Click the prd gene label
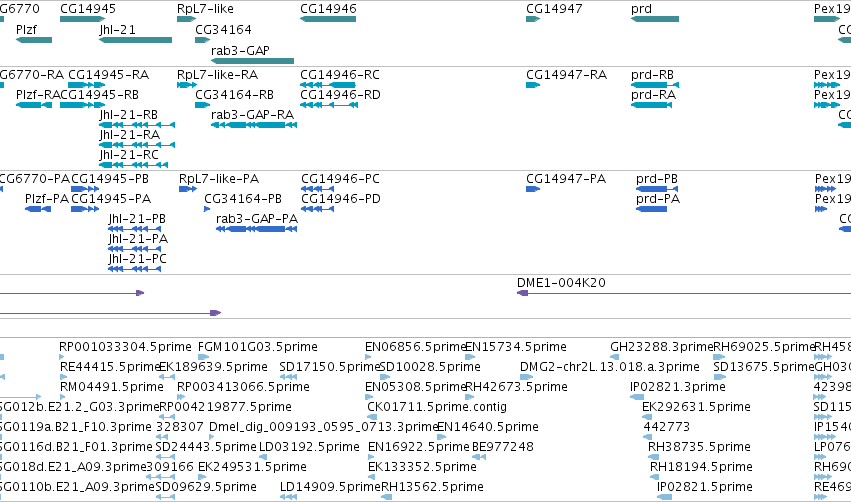This screenshot has height=502, width=851. (642, 9)
